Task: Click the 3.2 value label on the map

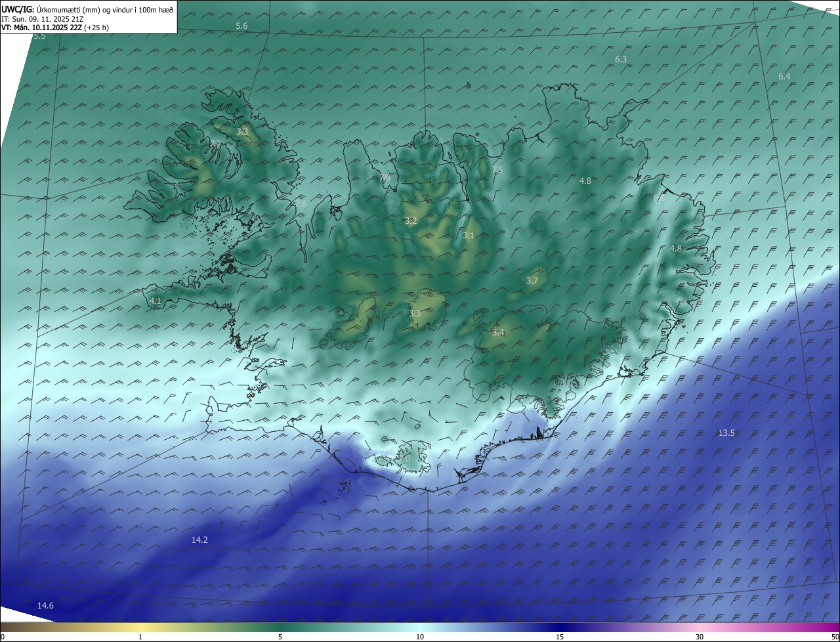Action: [x=411, y=221]
